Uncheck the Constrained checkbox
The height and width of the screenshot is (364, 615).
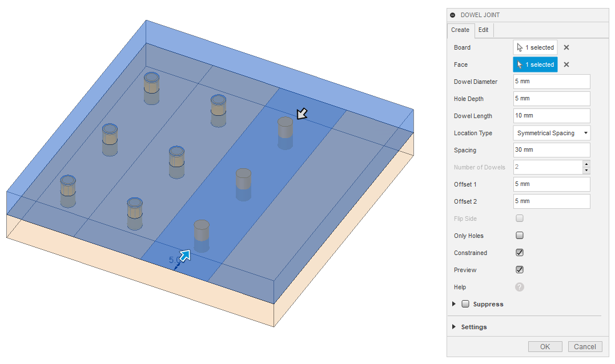tap(520, 253)
